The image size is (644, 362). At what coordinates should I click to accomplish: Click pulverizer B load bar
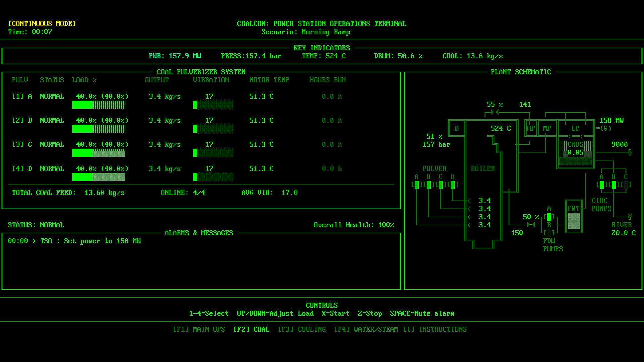click(x=99, y=129)
